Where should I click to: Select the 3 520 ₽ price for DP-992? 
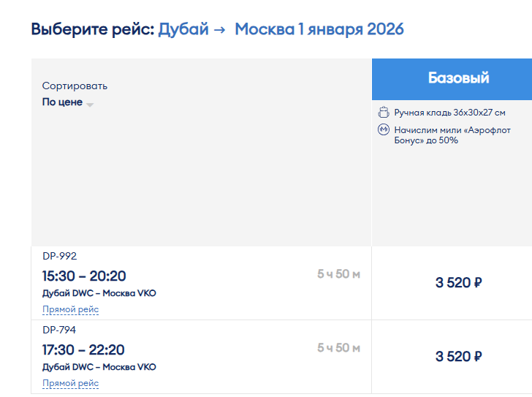pos(458,283)
